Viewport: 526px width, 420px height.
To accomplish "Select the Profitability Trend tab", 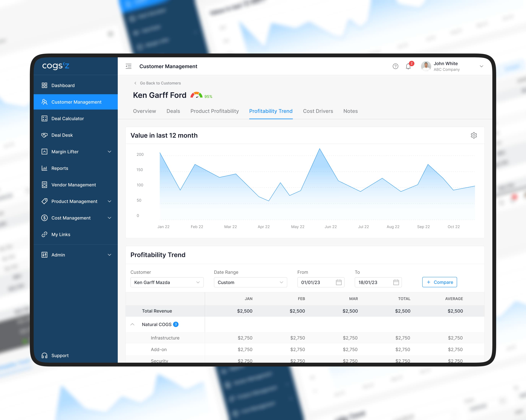I will click(271, 111).
